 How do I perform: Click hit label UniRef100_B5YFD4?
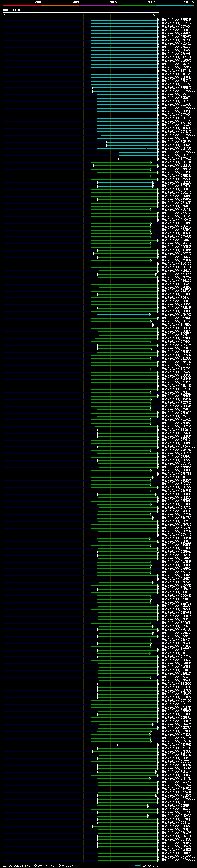click(177, 186)
